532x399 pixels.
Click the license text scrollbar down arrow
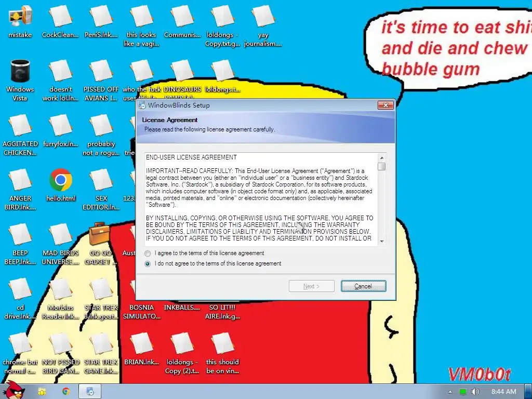click(382, 241)
